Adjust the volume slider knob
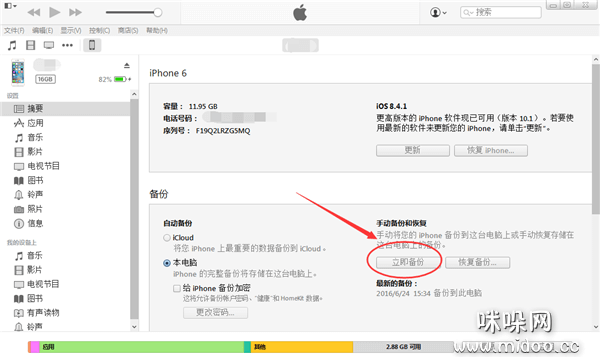600x362 pixels. pyautogui.click(x=158, y=13)
